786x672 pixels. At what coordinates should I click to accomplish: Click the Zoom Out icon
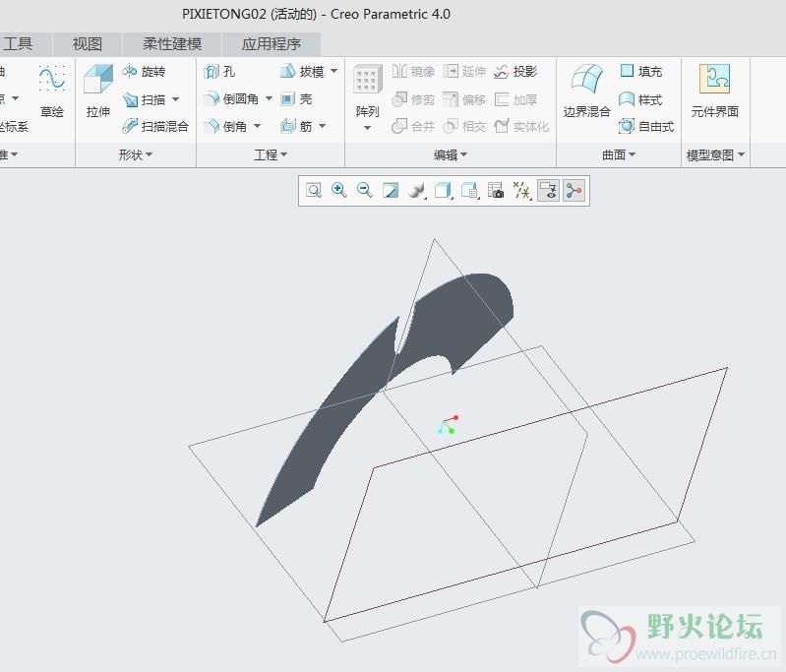(364, 191)
